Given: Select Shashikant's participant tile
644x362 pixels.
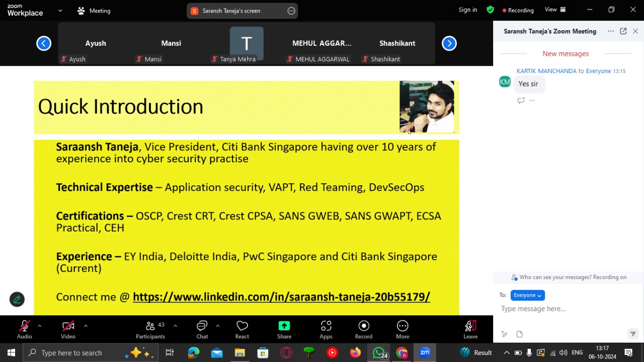Looking at the screenshot, I should tap(397, 44).
